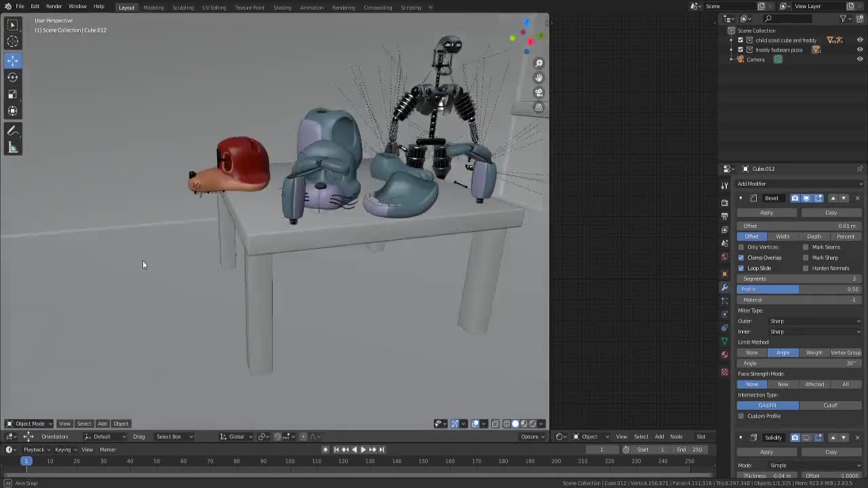This screenshot has width=868, height=488.
Task: Select the Measure tool
Action: coord(12,148)
